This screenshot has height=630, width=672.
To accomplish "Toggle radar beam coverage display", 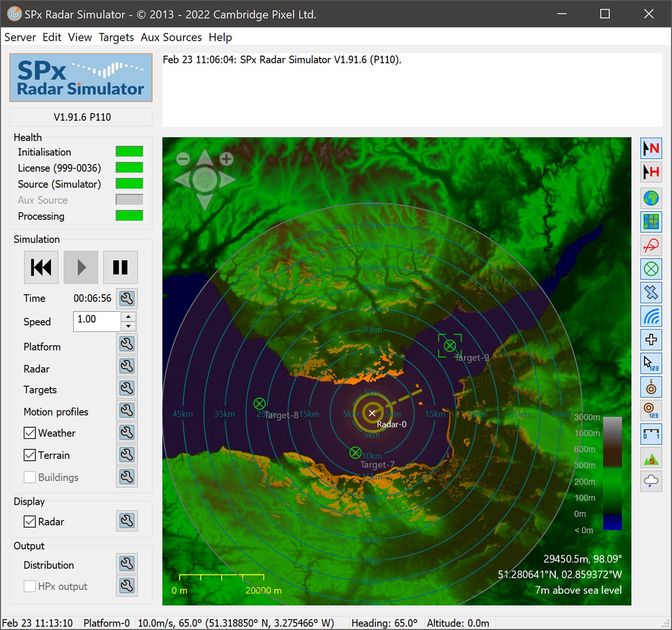I will [x=651, y=317].
